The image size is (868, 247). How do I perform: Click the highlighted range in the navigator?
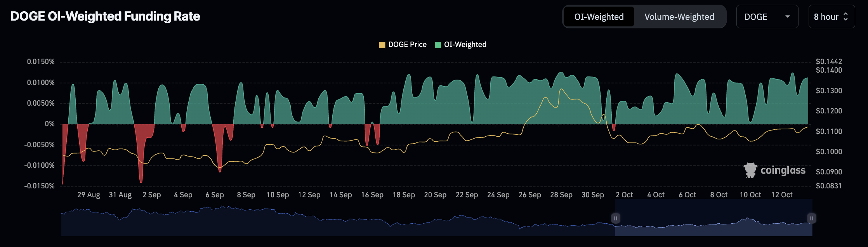tap(713, 217)
